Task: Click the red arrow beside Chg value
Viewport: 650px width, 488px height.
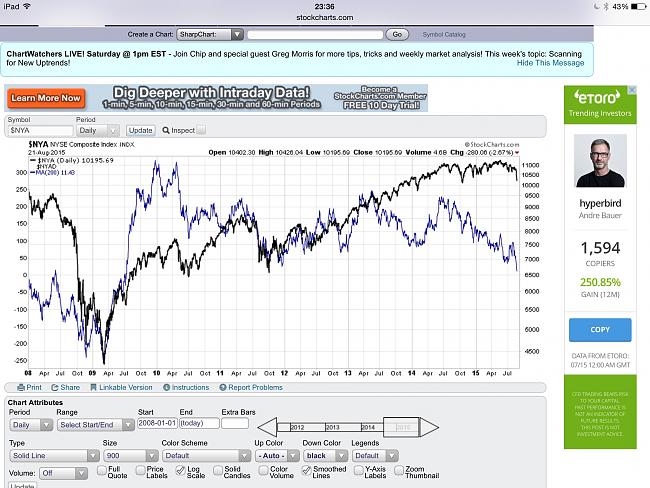Action: (x=517, y=153)
